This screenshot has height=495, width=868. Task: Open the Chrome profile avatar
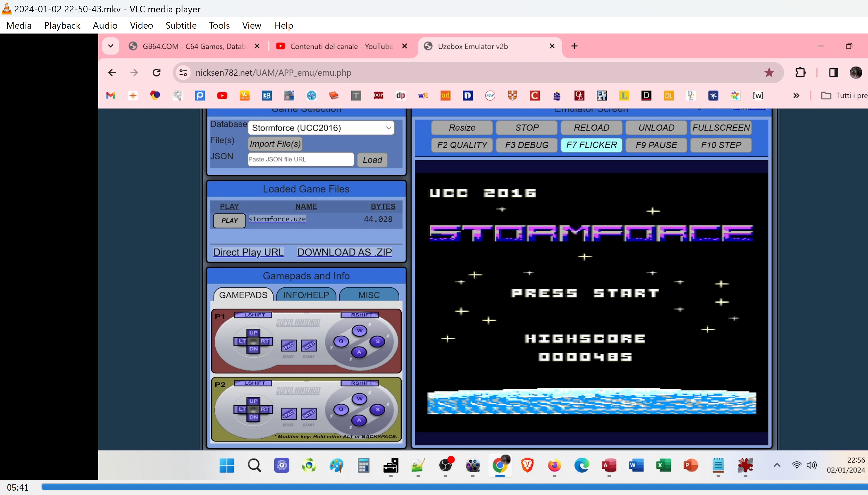[x=856, y=72]
